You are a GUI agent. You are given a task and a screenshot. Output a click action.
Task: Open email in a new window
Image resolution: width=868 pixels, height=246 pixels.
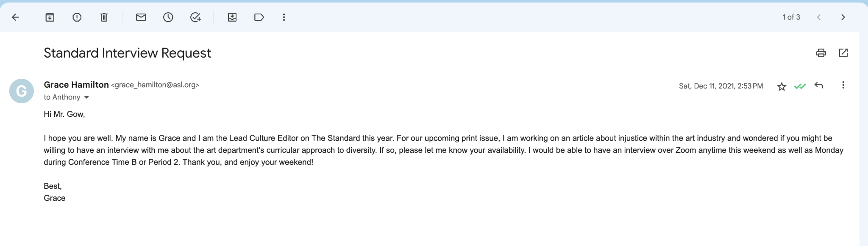(843, 53)
